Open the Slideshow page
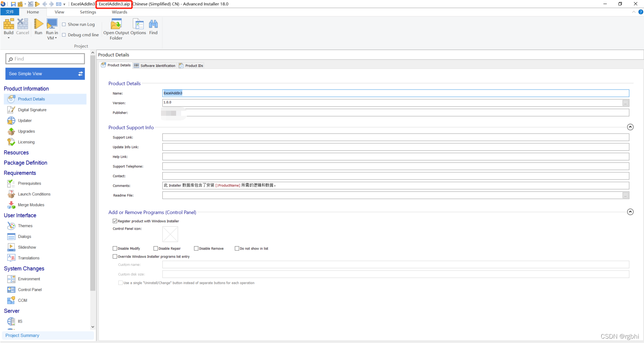 [27, 247]
